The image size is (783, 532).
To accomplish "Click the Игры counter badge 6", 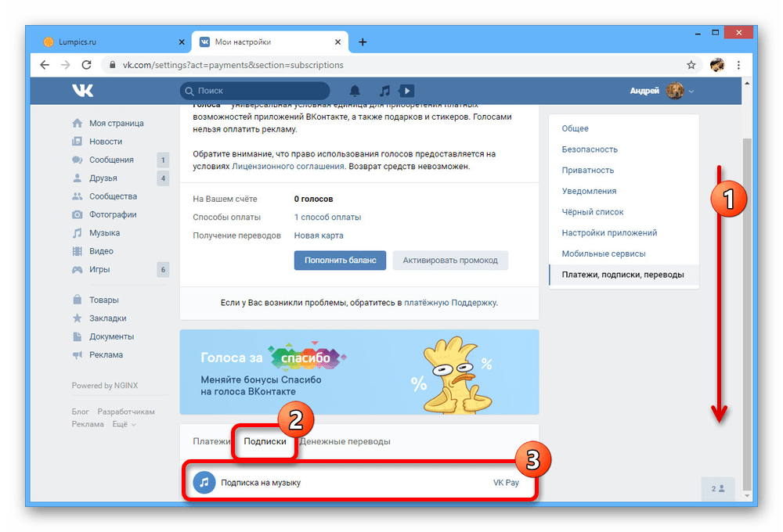I will (163, 269).
